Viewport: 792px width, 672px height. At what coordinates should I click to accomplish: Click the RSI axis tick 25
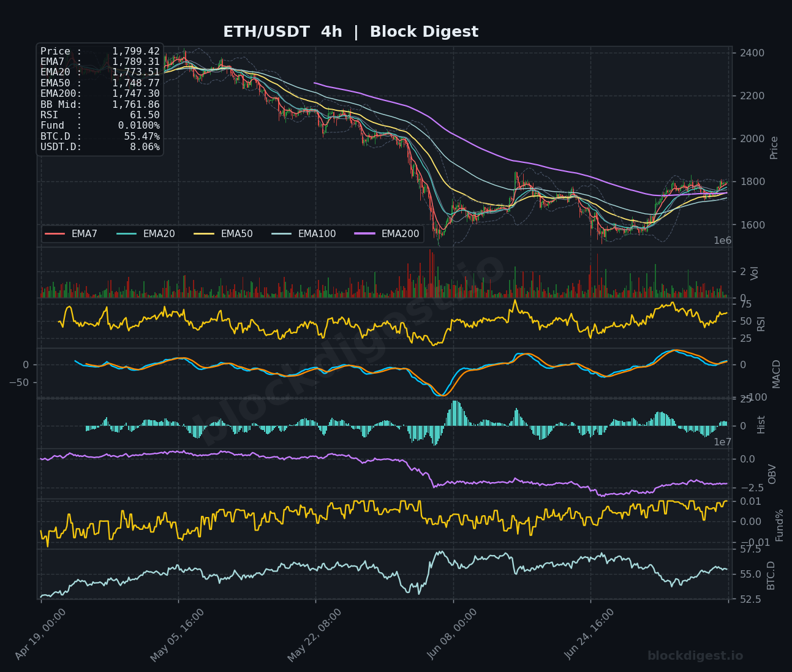click(745, 339)
